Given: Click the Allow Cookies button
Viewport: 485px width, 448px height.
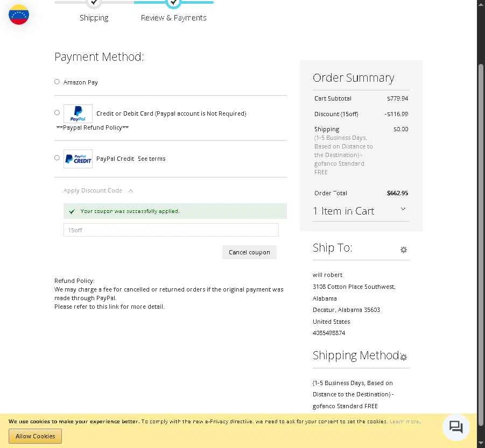Looking at the screenshot, I should click(36, 436).
